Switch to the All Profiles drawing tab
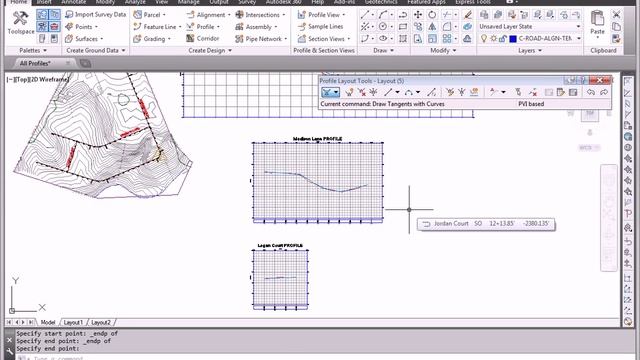The width and height of the screenshot is (640, 360). (x=35, y=63)
